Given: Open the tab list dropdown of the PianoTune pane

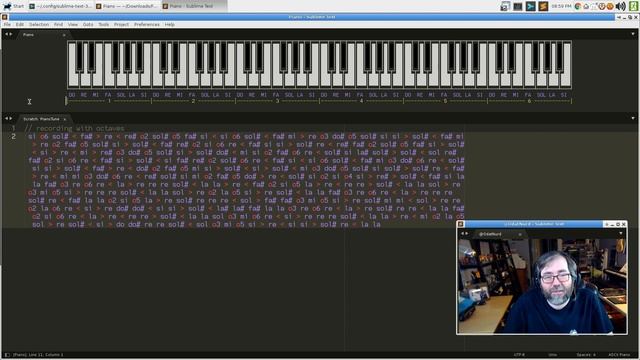Looking at the screenshot, I should pyautogui.click(x=633, y=118).
